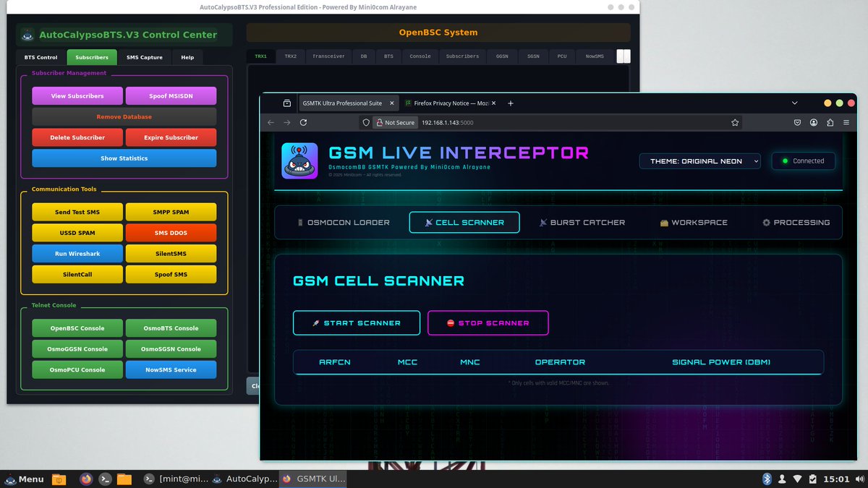Close the Firefox Privacy Notice tab

coord(495,103)
